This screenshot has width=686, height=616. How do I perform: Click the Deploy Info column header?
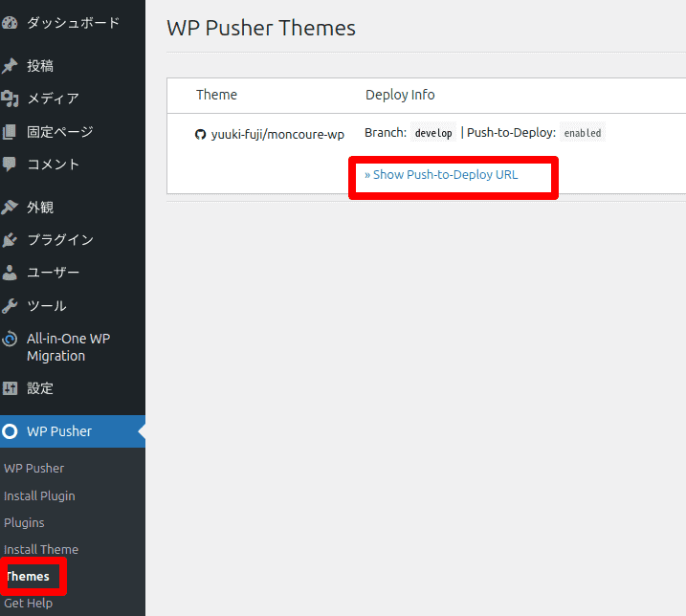(400, 95)
